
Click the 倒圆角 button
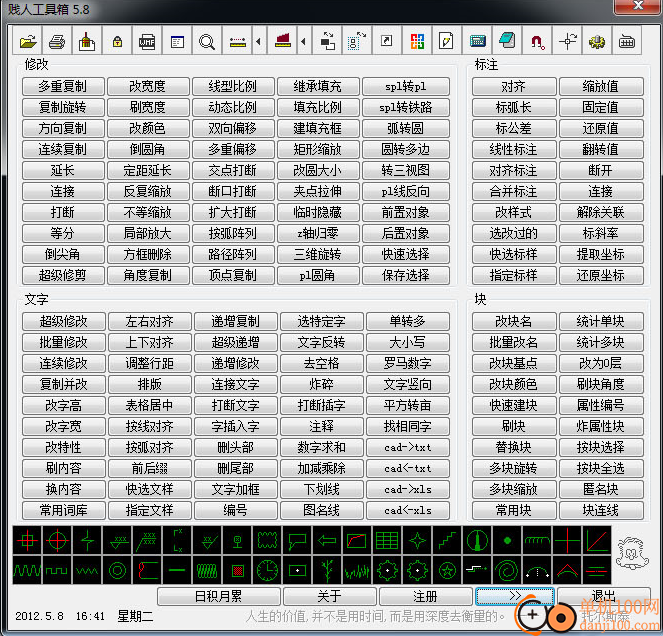coord(148,149)
